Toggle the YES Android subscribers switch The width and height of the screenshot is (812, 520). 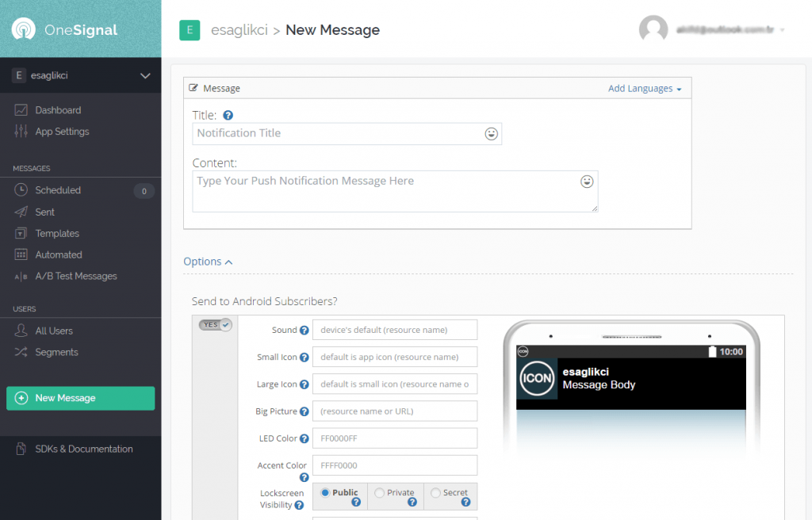(x=216, y=325)
